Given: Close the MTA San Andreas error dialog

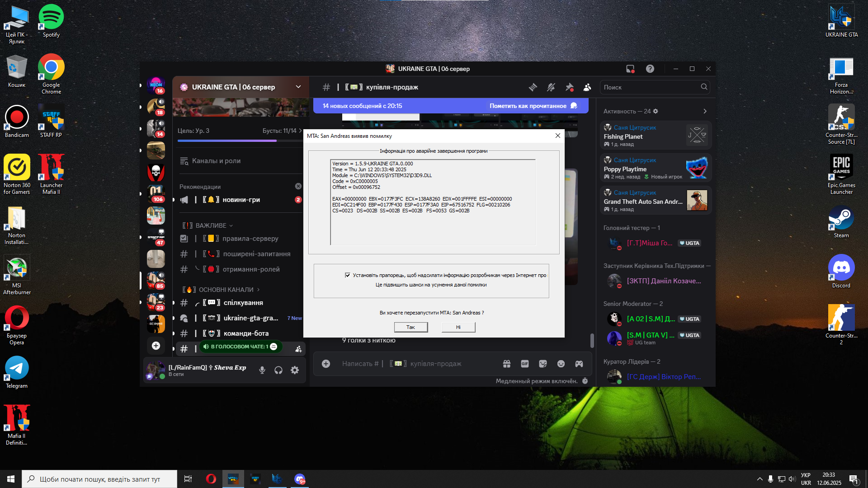Looking at the screenshot, I should (x=558, y=136).
